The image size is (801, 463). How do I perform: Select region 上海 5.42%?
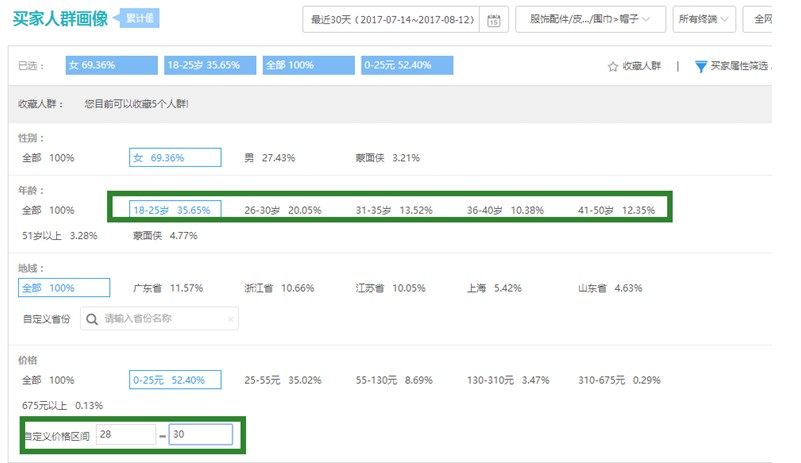pyautogui.click(x=494, y=288)
